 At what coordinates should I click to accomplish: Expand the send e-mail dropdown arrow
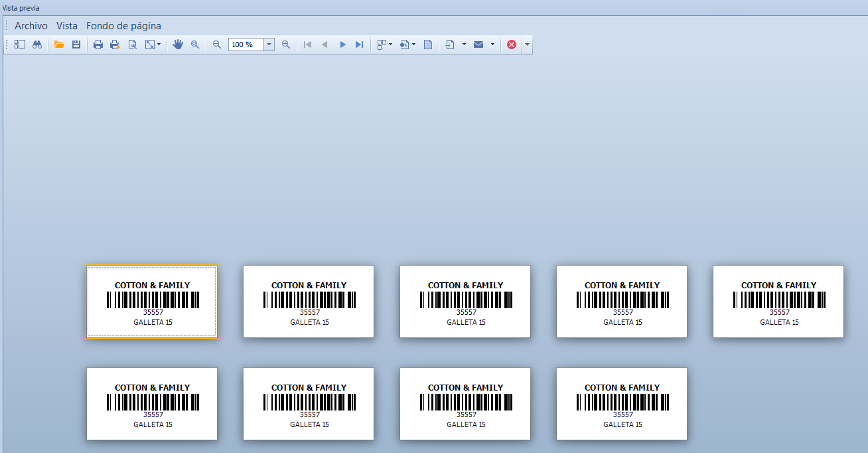coord(492,45)
